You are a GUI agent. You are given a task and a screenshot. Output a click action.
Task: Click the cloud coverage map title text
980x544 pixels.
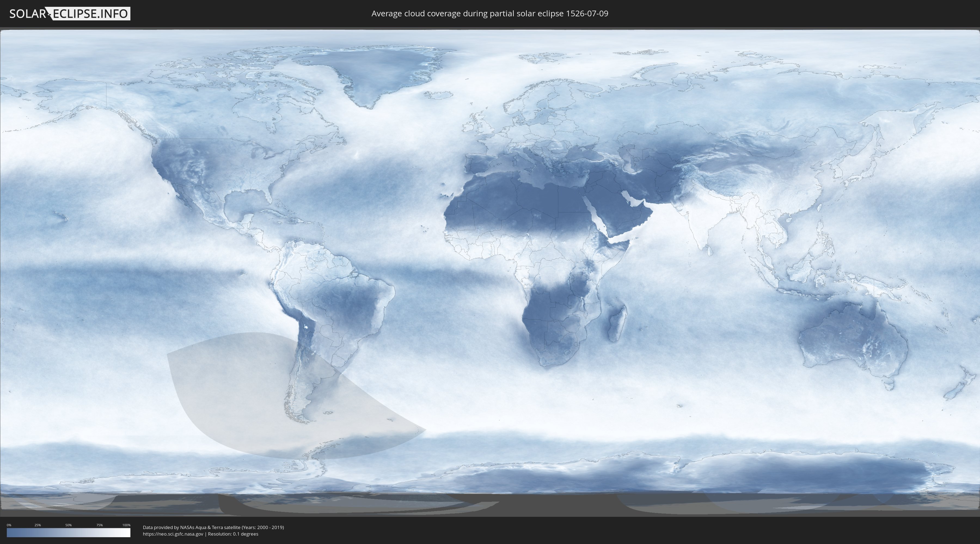[490, 14]
